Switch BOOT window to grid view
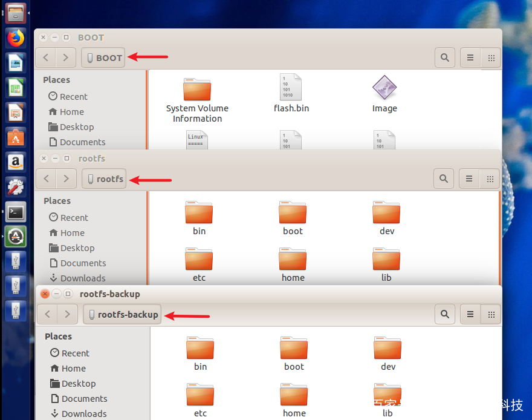Screen dimensions: 532x420 pyautogui.click(x=491, y=57)
